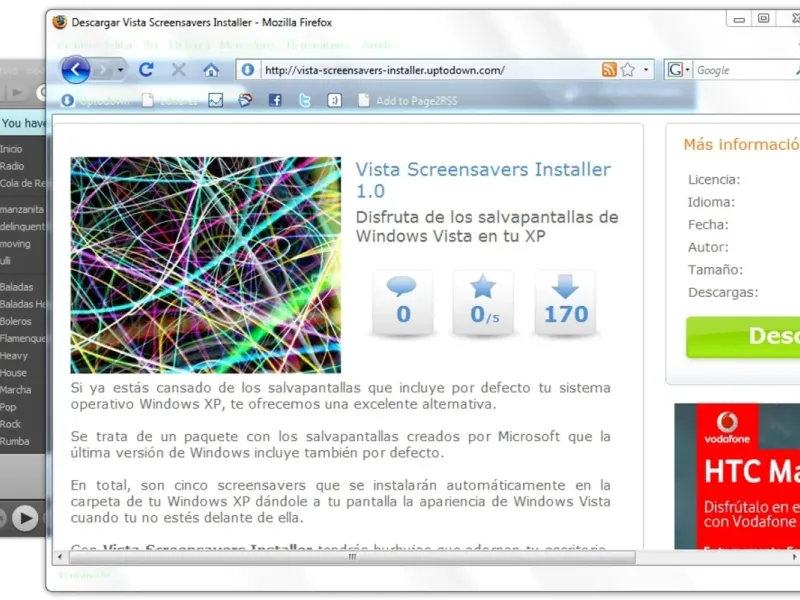The height and width of the screenshot is (600, 800).
Task: Open the Ayuda menu
Action: (x=377, y=45)
